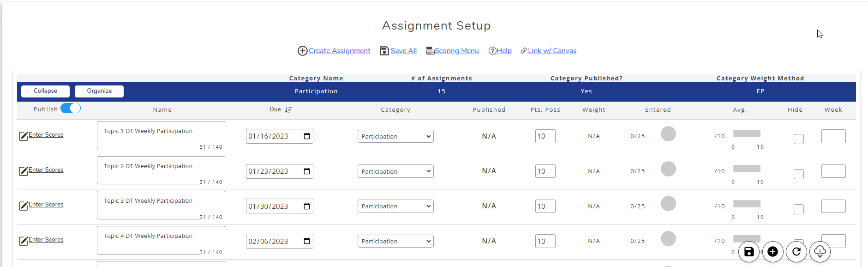Check the Hide box for Topic 1
The image size is (868, 267).
click(799, 139)
